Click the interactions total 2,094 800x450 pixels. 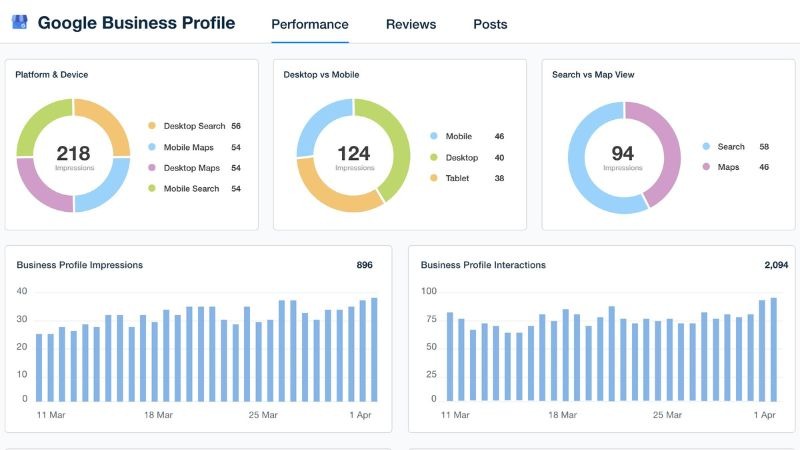tap(776, 265)
